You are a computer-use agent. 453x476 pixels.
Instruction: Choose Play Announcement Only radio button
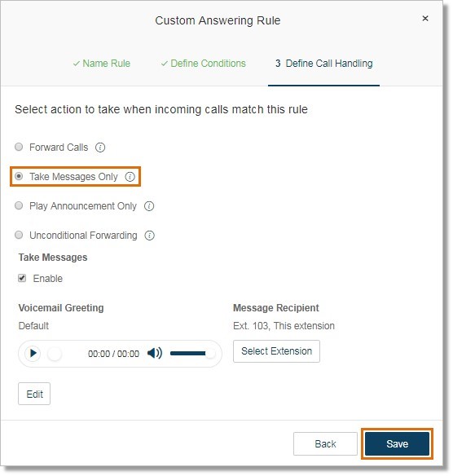19,205
